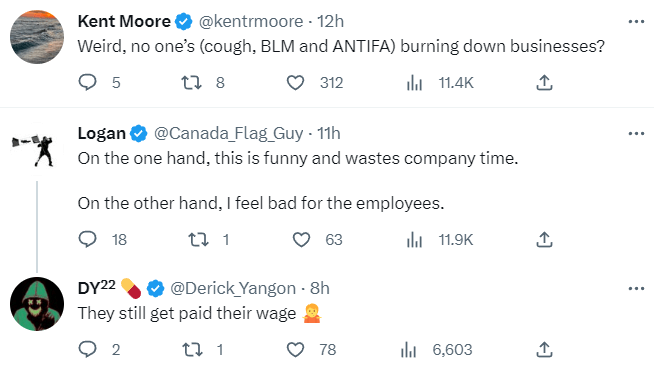Open @kentrmoore profile handle

point(251,21)
